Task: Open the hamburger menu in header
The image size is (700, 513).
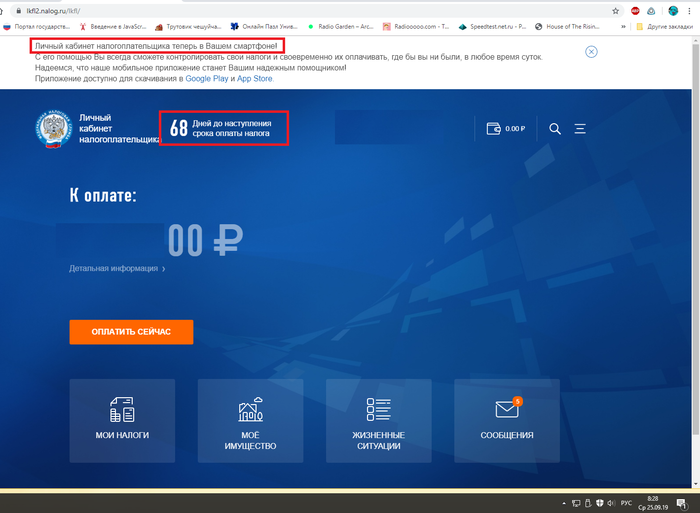Action: (580, 129)
